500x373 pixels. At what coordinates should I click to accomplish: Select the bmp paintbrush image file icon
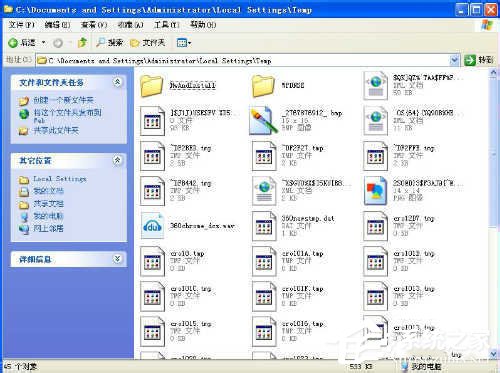264,120
